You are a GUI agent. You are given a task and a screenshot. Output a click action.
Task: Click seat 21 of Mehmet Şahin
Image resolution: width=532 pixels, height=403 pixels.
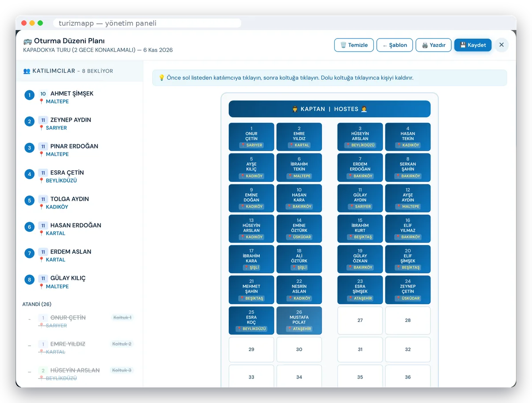[251, 290]
